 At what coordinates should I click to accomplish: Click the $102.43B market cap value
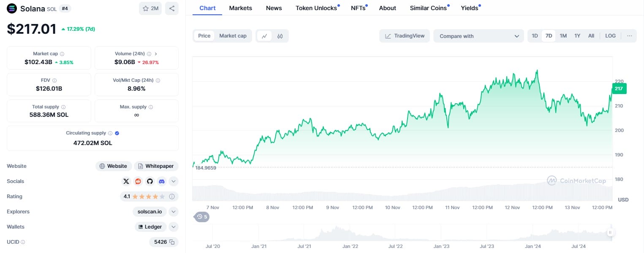[38, 62]
